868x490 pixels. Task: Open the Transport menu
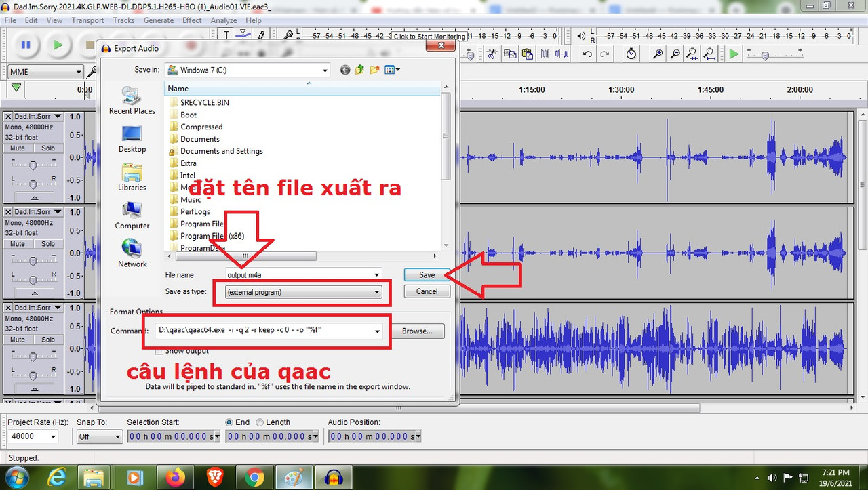tap(87, 20)
